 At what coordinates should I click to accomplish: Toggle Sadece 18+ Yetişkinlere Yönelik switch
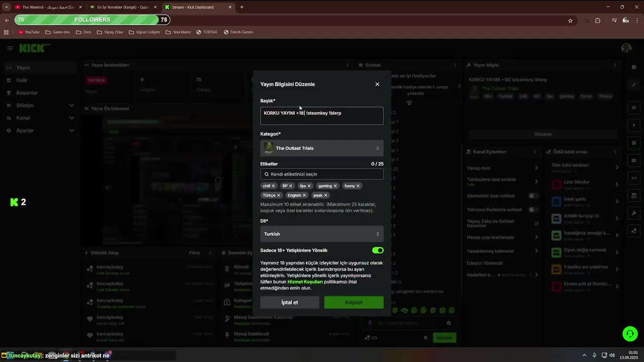pyautogui.click(x=378, y=250)
